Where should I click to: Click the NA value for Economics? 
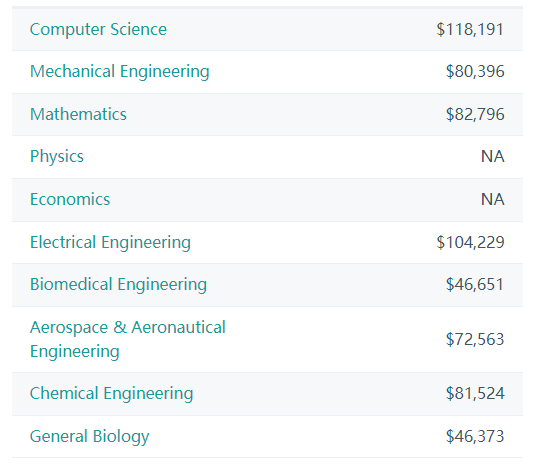pyautogui.click(x=492, y=200)
